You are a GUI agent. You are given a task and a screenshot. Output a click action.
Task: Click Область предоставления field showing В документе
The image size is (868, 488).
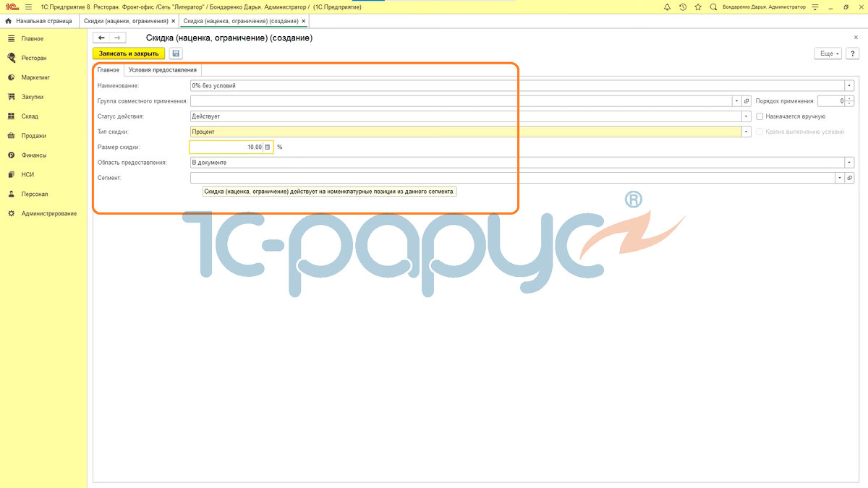pos(517,163)
